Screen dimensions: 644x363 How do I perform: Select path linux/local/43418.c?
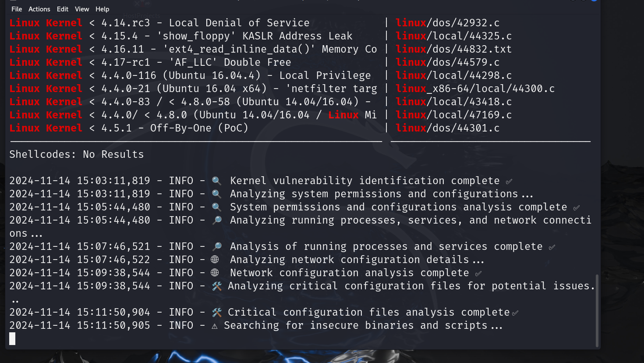click(453, 102)
